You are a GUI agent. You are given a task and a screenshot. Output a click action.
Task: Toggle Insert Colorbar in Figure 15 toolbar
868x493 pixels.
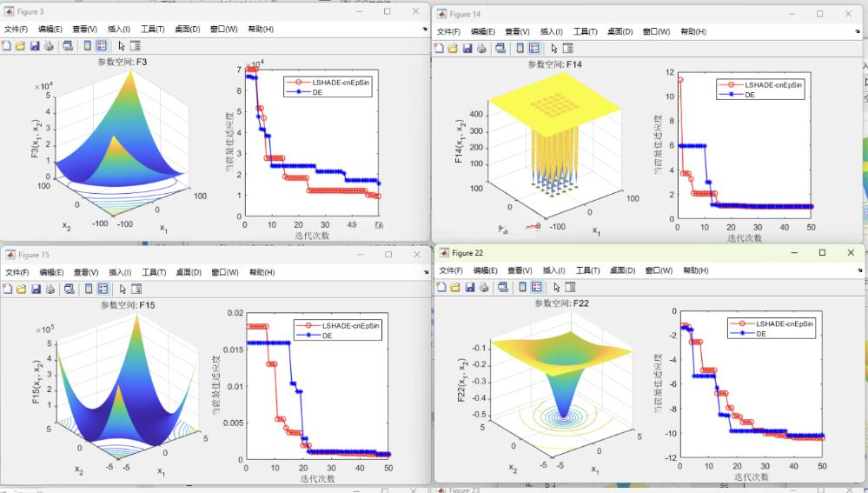[x=89, y=289]
